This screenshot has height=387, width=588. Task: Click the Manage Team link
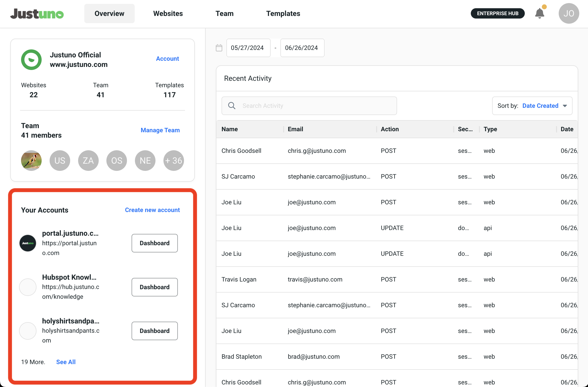pyautogui.click(x=160, y=130)
